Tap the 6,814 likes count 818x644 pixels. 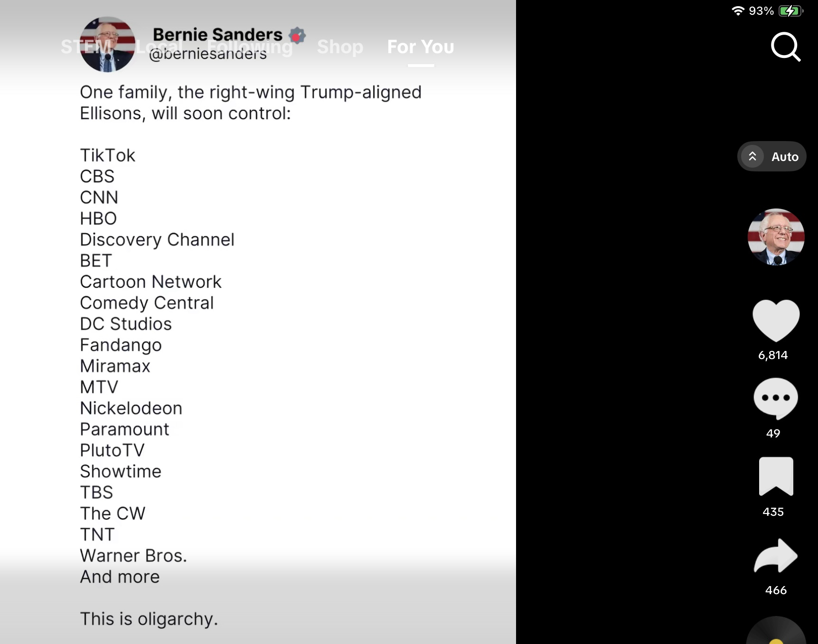pyautogui.click(x=773, y=355)
